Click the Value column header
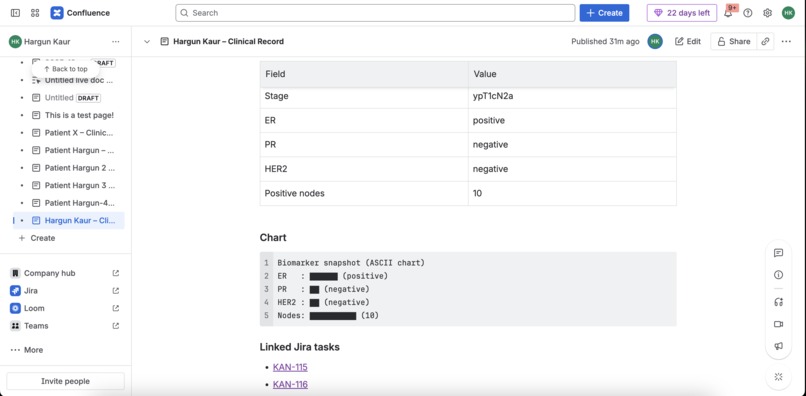The width and height of the screenshot is (806, 396). point(572,74)
